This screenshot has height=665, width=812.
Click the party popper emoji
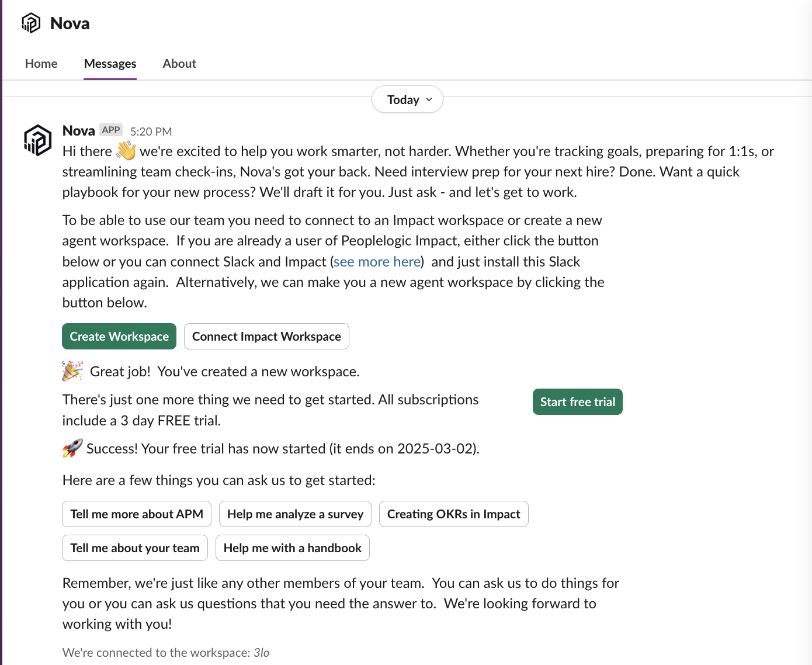coord(72,371)
